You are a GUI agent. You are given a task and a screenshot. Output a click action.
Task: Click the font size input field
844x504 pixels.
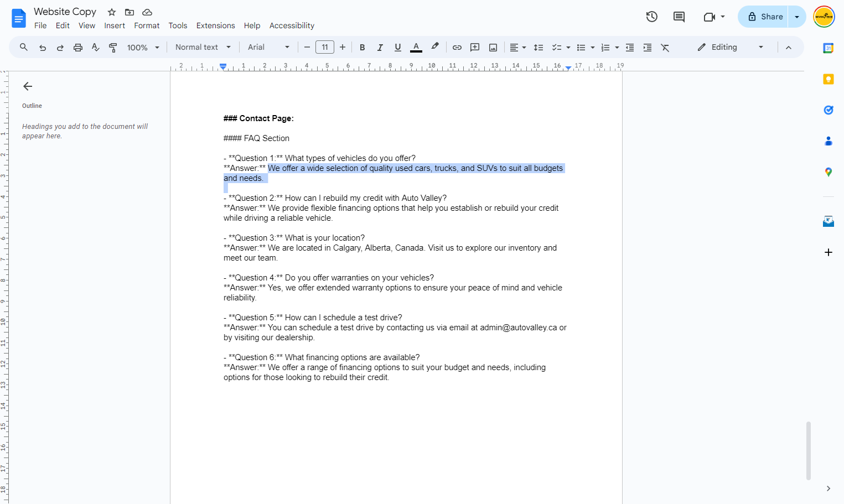(325, 48)
